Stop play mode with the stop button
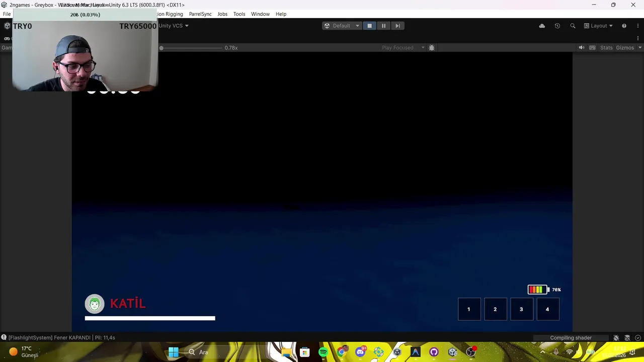 tap(369, 26)
